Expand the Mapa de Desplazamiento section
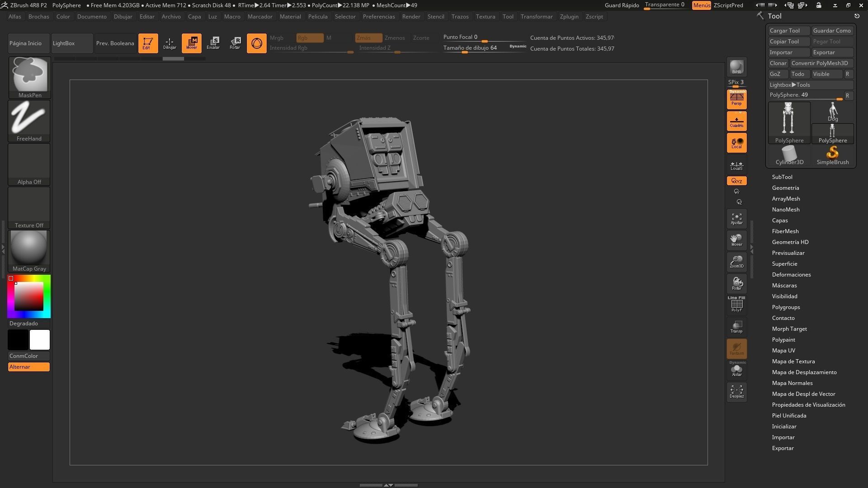Screen dimensions: 868x488 pyautogui.click(x=804, y=372)
